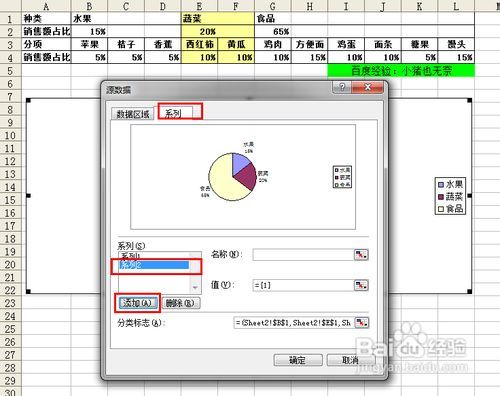
Task: Click row 12 header
Action: tap(10, 161)
